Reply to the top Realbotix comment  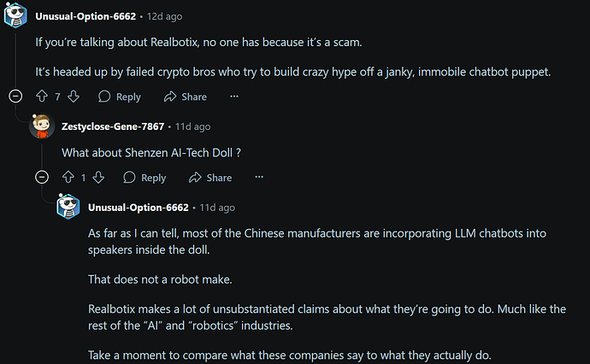pyautogui.click(x=120, y=97)
